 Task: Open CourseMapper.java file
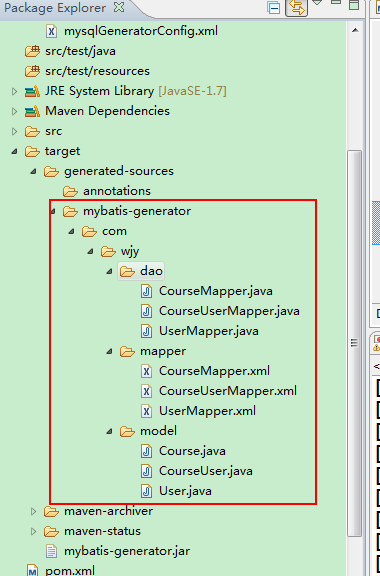coord(216,291)
